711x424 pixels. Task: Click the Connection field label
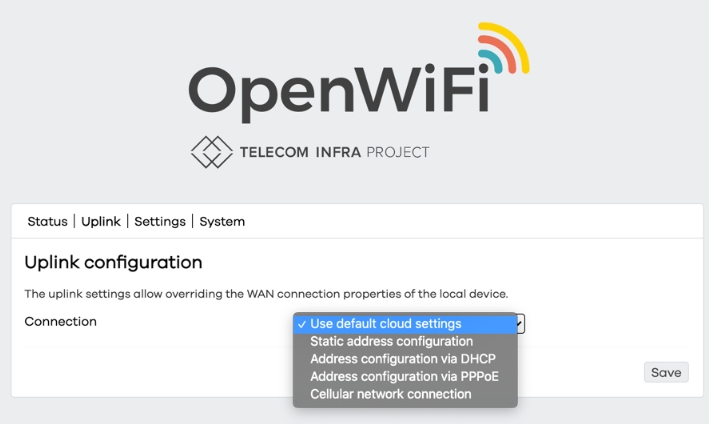click(x=60, y=322)
